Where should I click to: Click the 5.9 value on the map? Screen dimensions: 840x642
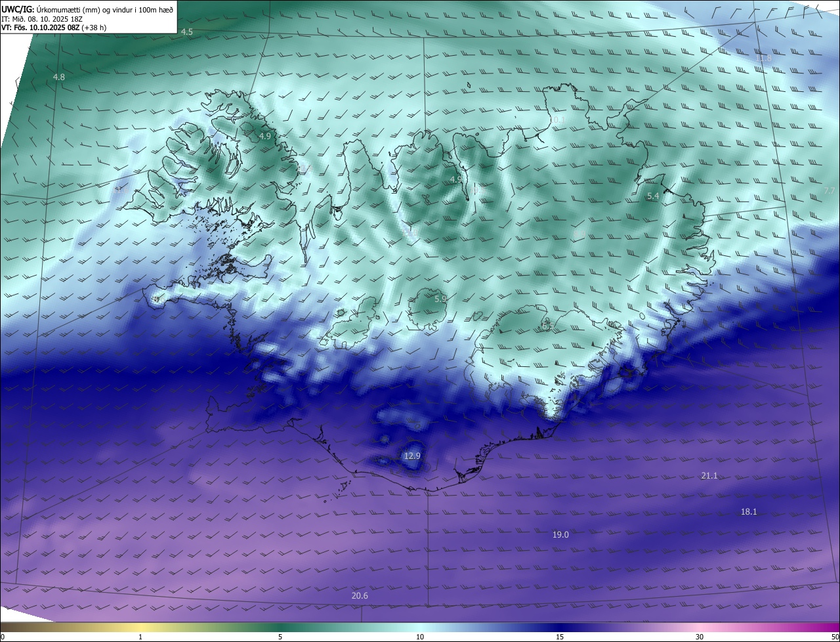(x=440, y=299)
